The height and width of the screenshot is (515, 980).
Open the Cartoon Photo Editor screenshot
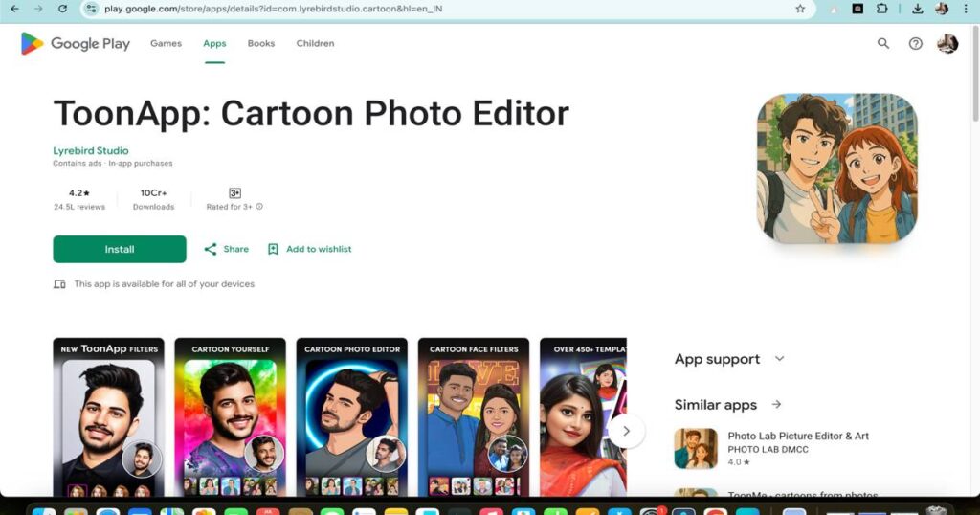click(x=352, y=416)
